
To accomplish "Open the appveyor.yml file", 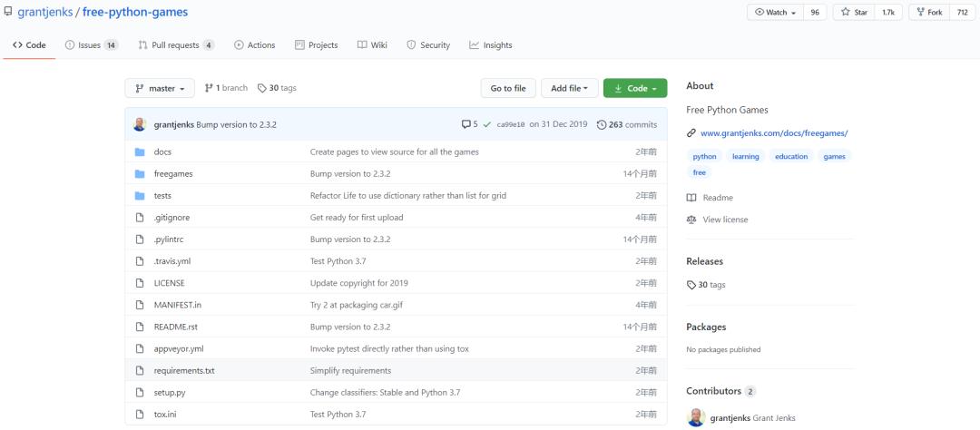I will pyautogui.click(x=179, y=348).
